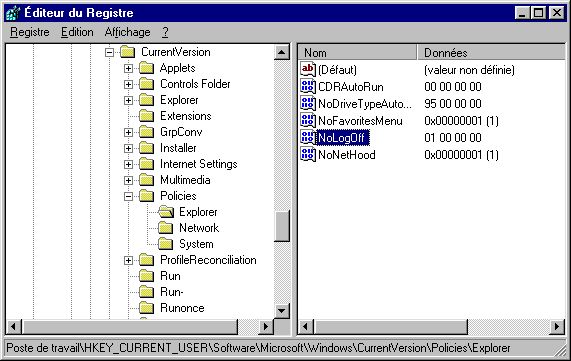
Task: Click the GrpConv folder icon
Action: (147, 132)
